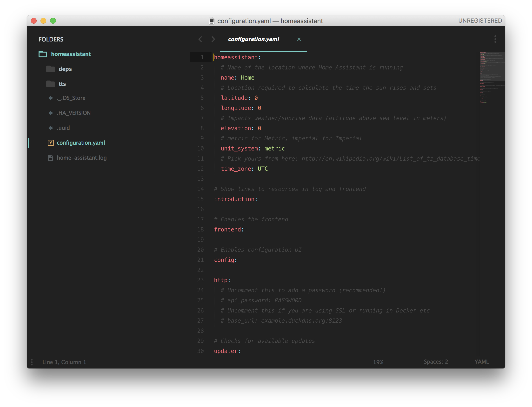This screenshot has width=532, height=407.
Task: Click the '# Enables configuration UI' comment
Action: click(258, 250)
